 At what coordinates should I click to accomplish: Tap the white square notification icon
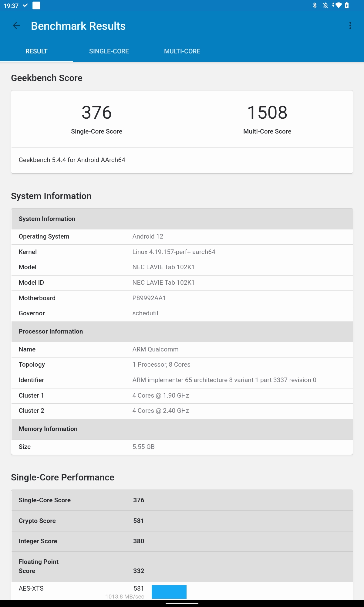point(36,5)
